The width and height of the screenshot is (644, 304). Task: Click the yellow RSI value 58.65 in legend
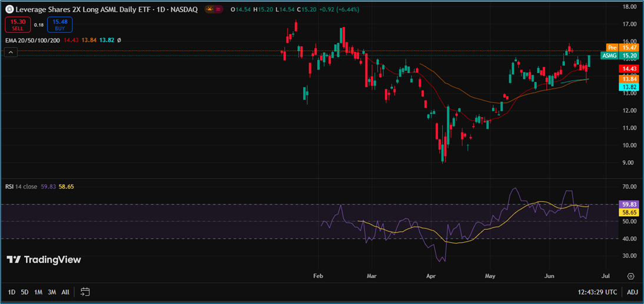pyautogui.click(x=66, y=187)
